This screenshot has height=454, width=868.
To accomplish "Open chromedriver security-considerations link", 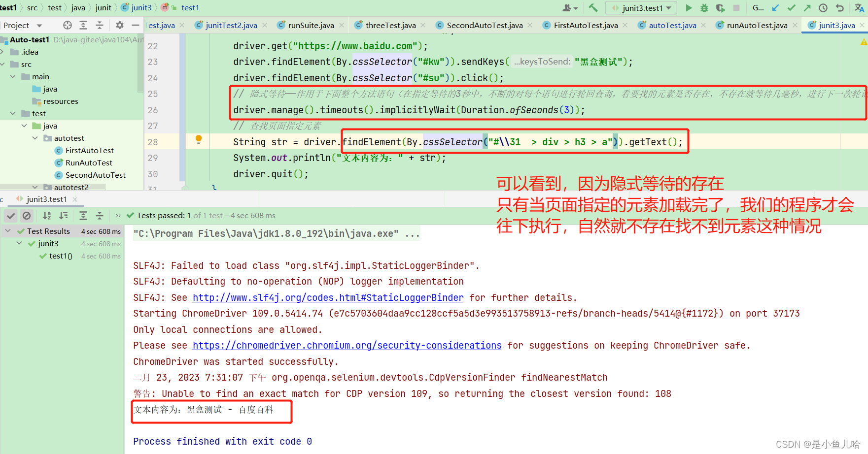I will (x=347, y=345).
